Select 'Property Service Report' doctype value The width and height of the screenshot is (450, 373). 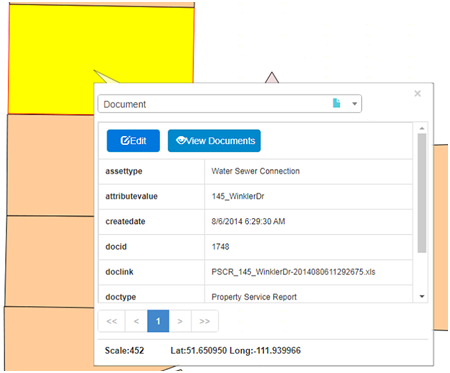(x=254, y=297)
